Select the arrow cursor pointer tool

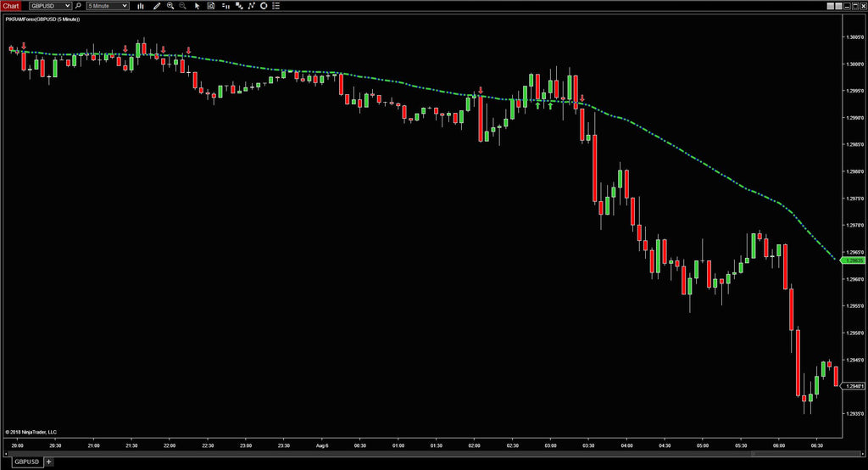(x=197, y=6)
